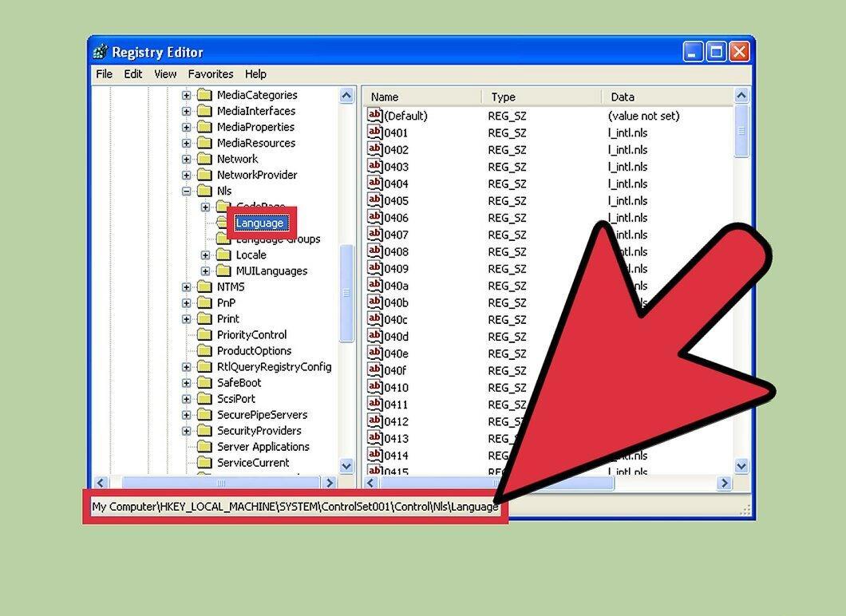Click the (Default) value's ab icon
846x616 pixels.
[374, 115]
